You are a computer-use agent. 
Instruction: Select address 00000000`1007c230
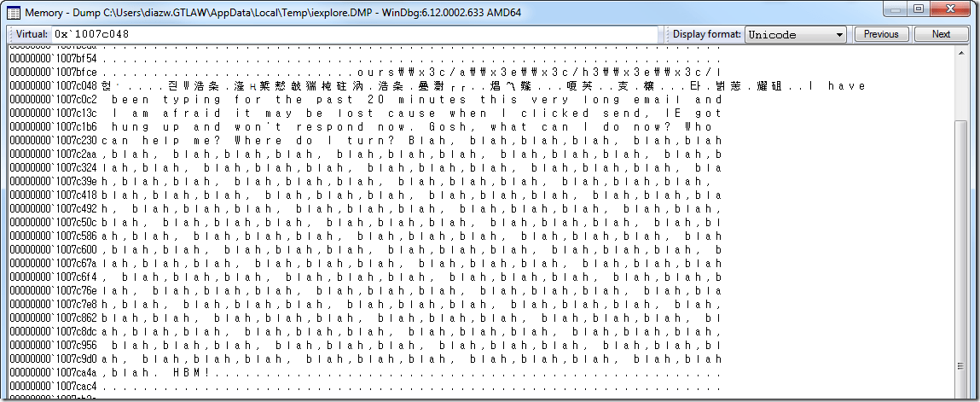(x=53, y=141)
